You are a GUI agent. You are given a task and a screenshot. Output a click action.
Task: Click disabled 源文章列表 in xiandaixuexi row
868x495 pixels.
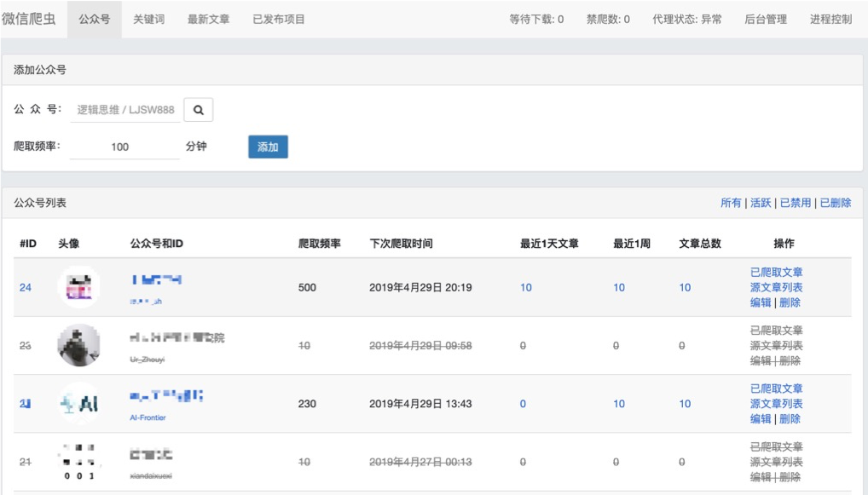coord(776,461)
